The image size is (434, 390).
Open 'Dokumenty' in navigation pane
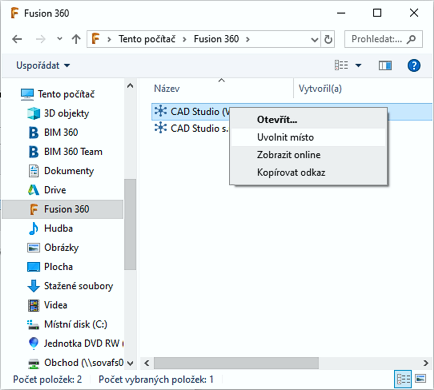[69, 171]
